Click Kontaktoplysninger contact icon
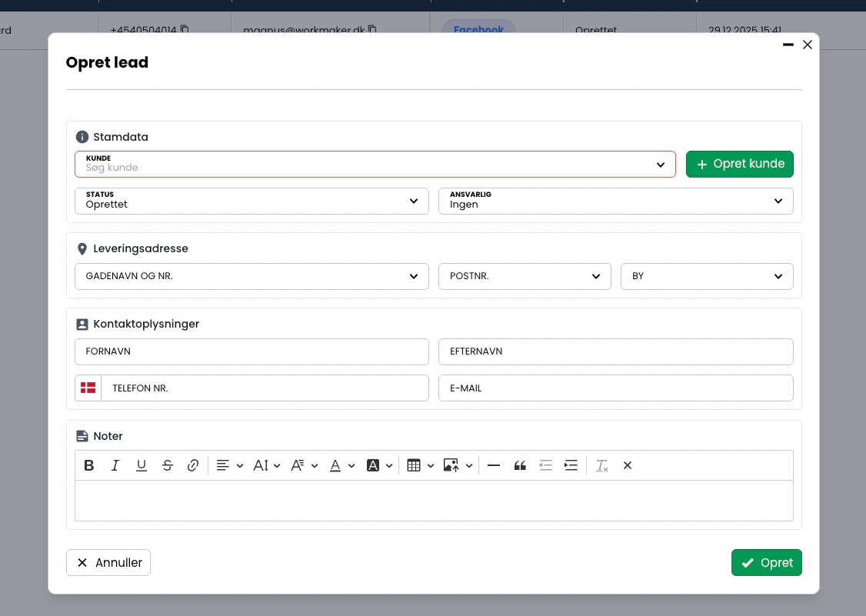 point(82,325)
